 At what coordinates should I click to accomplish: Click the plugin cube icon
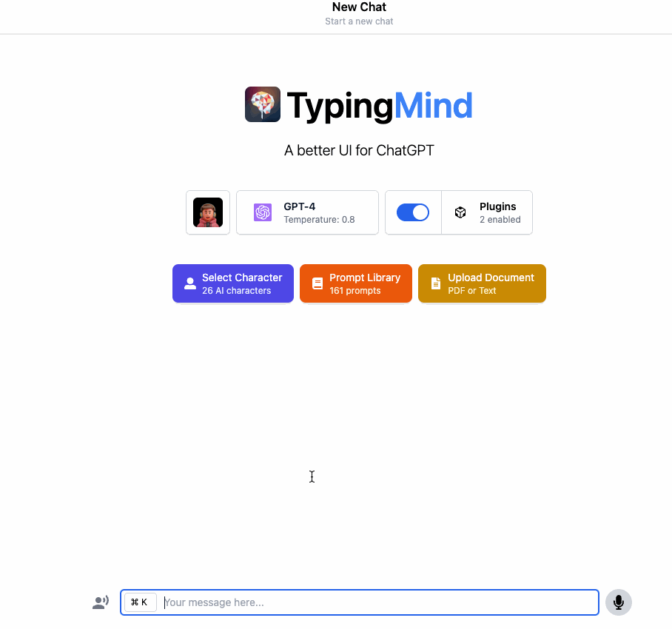click(x=460, y=212)
